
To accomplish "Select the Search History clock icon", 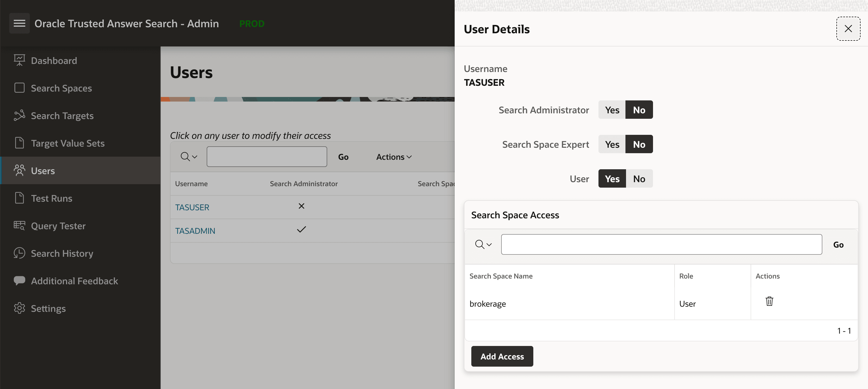I will point(19,253).
